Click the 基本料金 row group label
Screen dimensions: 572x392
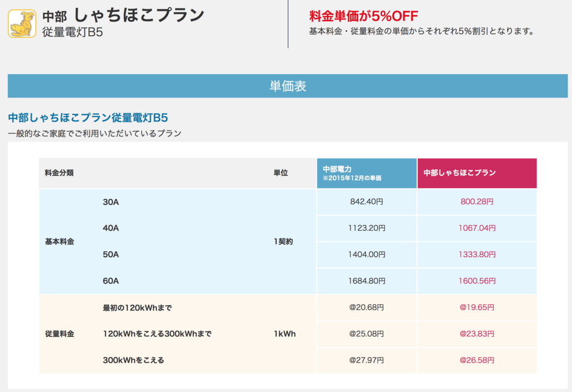pyautogui.click(x=59, y=242)
